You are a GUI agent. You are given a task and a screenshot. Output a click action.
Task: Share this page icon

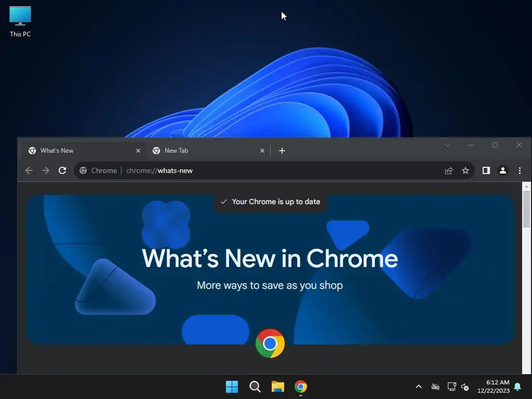449,170
